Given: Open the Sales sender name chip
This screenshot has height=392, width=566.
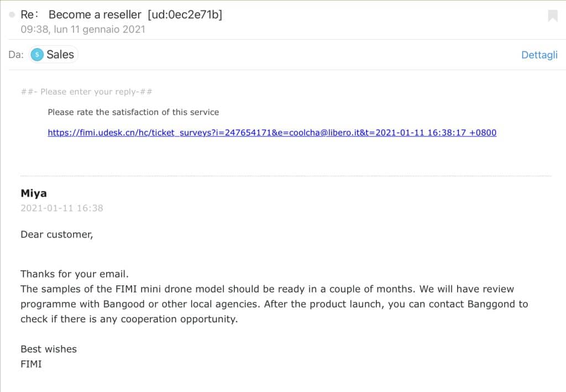Looking at the screenshot, I should pos(54,55).
